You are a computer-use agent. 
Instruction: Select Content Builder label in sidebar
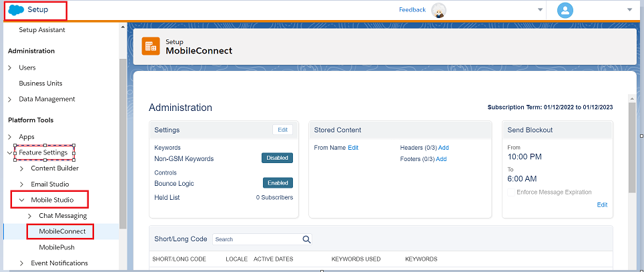tap(55, 168)
